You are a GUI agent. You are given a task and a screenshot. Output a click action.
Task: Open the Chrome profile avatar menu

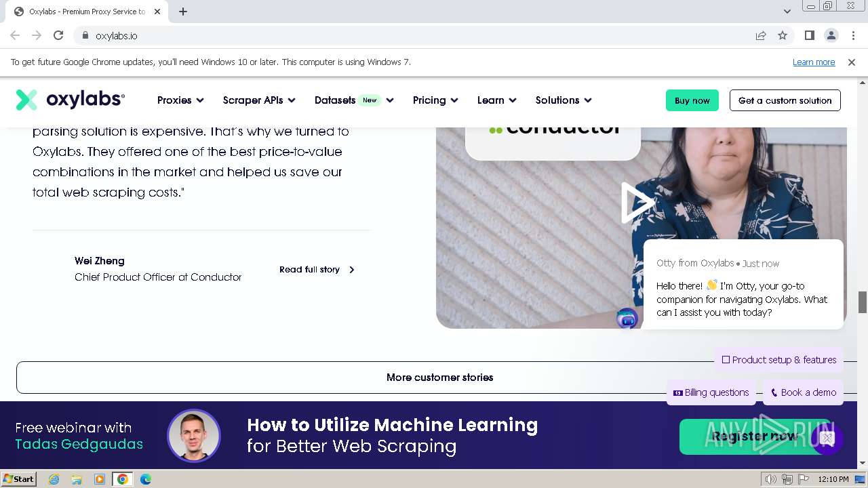point(831,35)
